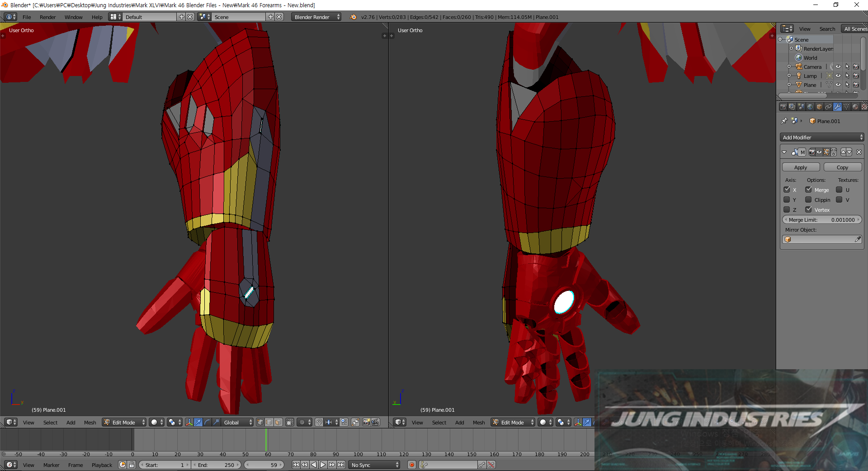Image resolution: width=868 pixels, height=471 pixels.
Task: Play animation in reverse in timeline
Action: click(314, 465)
